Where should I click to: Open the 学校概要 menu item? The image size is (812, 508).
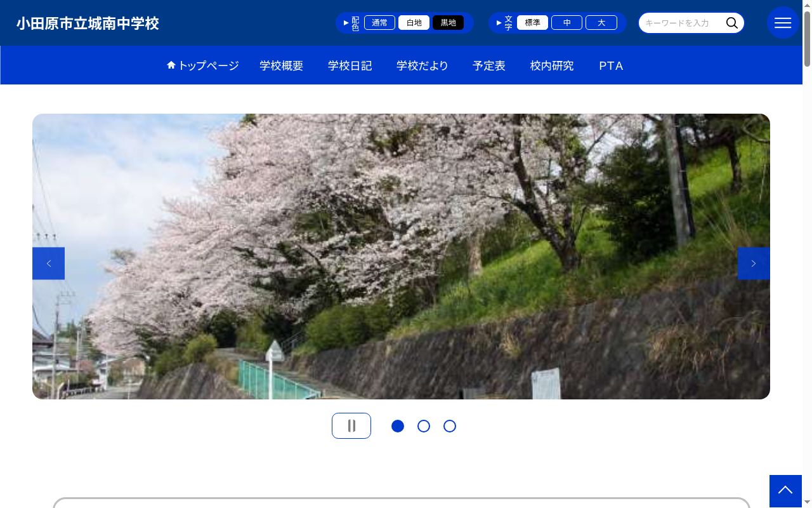282,65
